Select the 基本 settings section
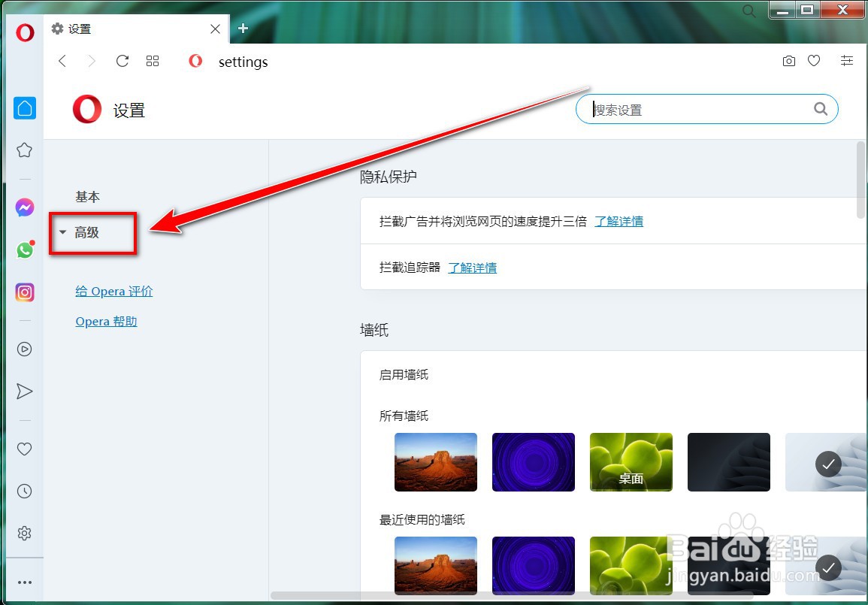This screenshot has width=868, height=605. [87, 196]
